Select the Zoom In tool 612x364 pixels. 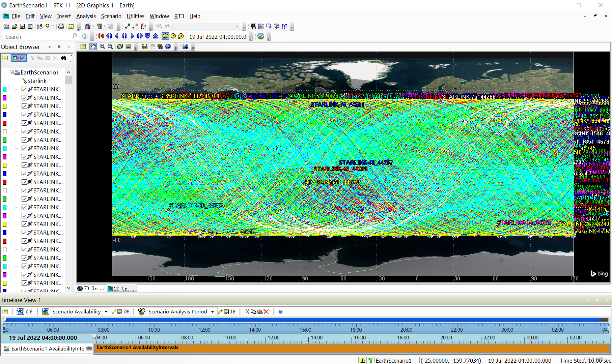102,47
